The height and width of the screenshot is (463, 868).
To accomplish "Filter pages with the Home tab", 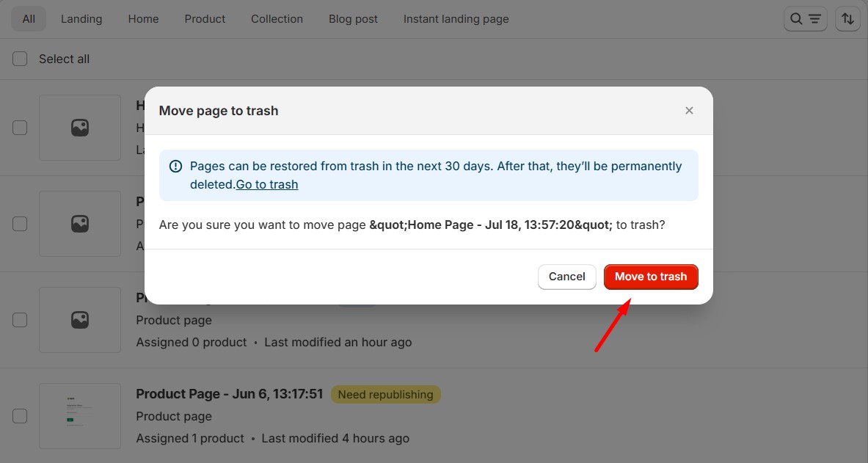I will click(143, 19).
